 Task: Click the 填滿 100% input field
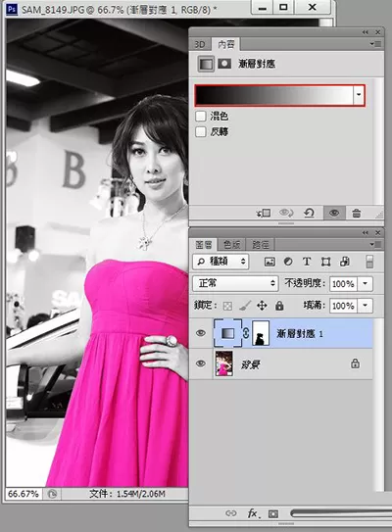[343, 306]
